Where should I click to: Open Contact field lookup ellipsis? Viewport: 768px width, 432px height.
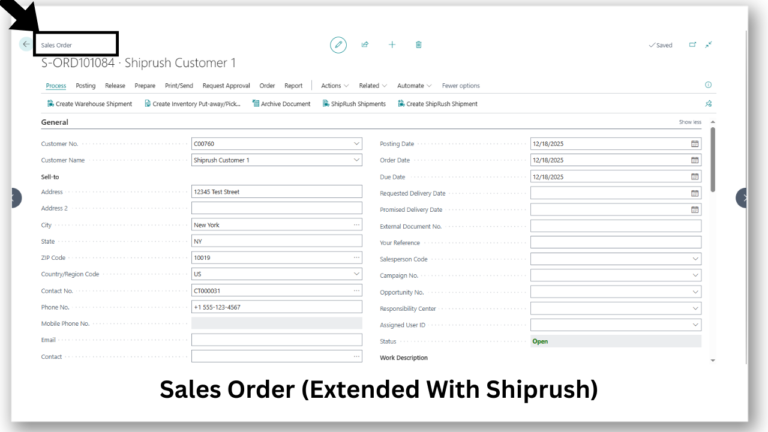tap(357, 357)
